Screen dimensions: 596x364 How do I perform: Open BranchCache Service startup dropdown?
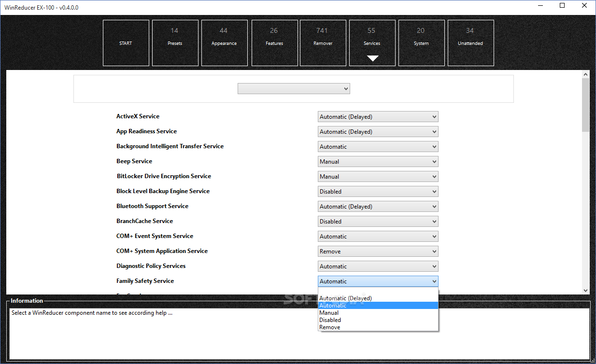(x=378, y=222)
